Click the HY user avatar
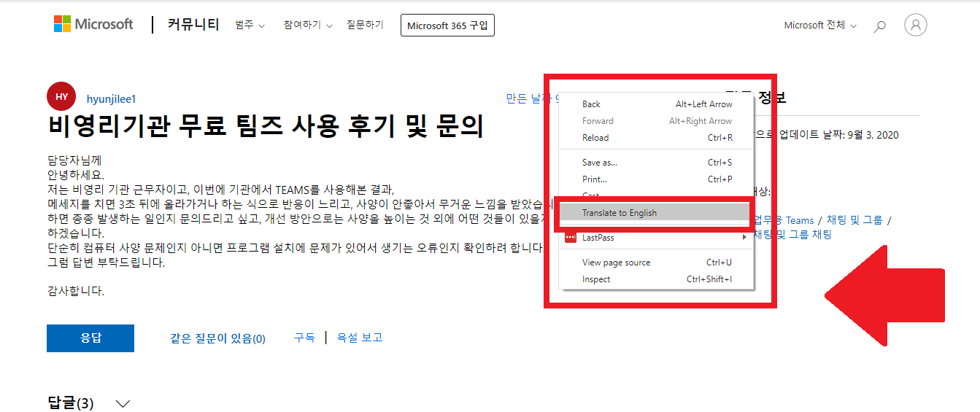Viewport: 980px width, 412px height. (x=61, y=96)
